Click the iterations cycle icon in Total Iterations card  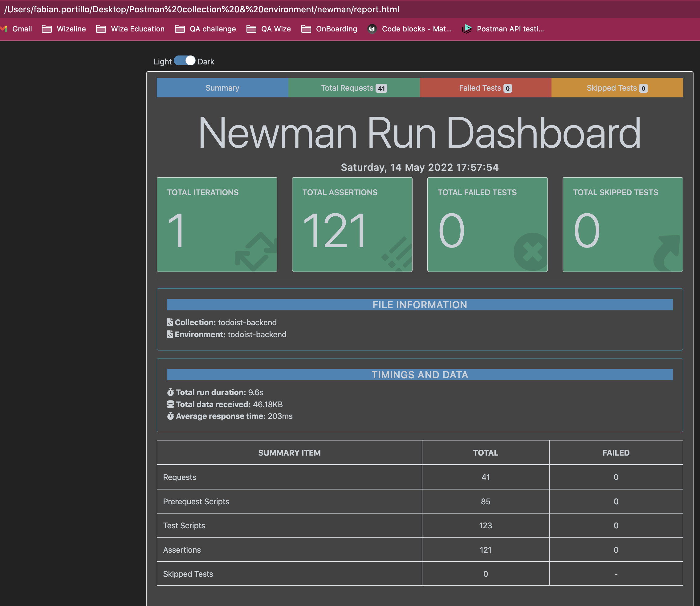(x=256, y=251)
